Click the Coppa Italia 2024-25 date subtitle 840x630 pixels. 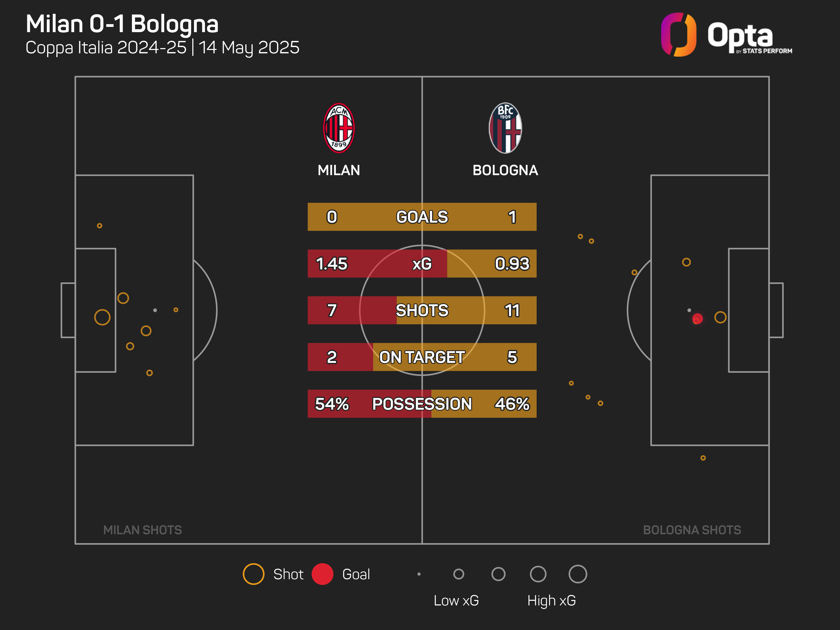(x=162, y=48)
